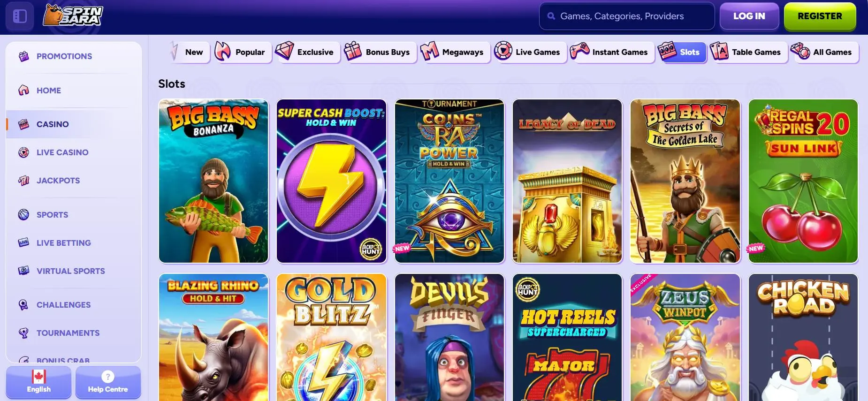Show the All Games category
Screen dimensions: 868x401
824,52
